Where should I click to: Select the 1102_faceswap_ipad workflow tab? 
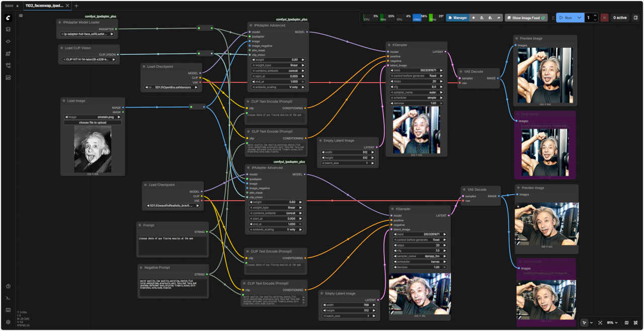[x=44, y=6]
